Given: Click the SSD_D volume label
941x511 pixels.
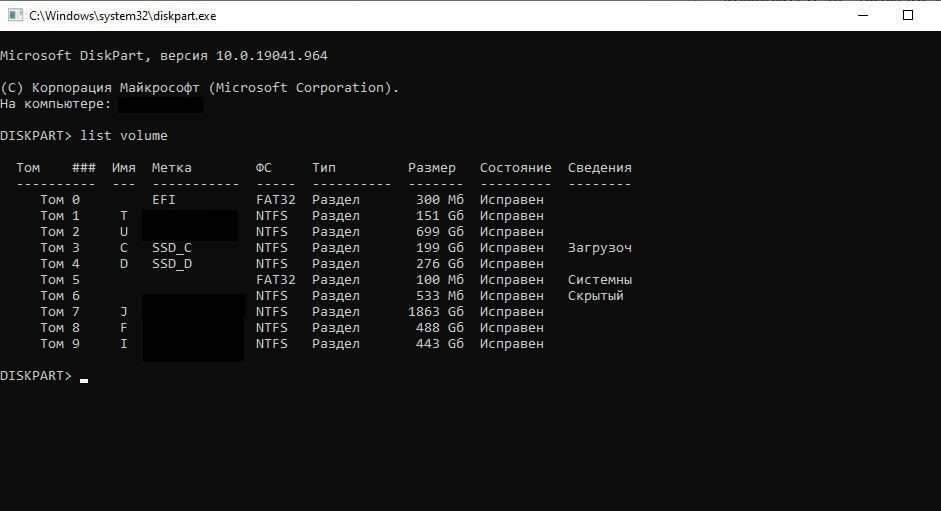Looking at the screenshot, I should coord(172,264).
